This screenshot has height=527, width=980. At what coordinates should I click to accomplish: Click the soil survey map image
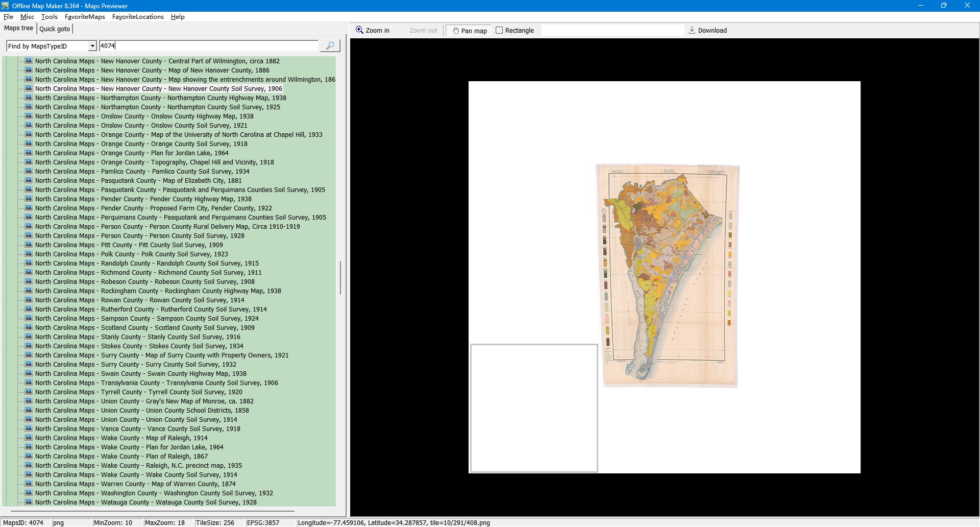pos(668,276)
